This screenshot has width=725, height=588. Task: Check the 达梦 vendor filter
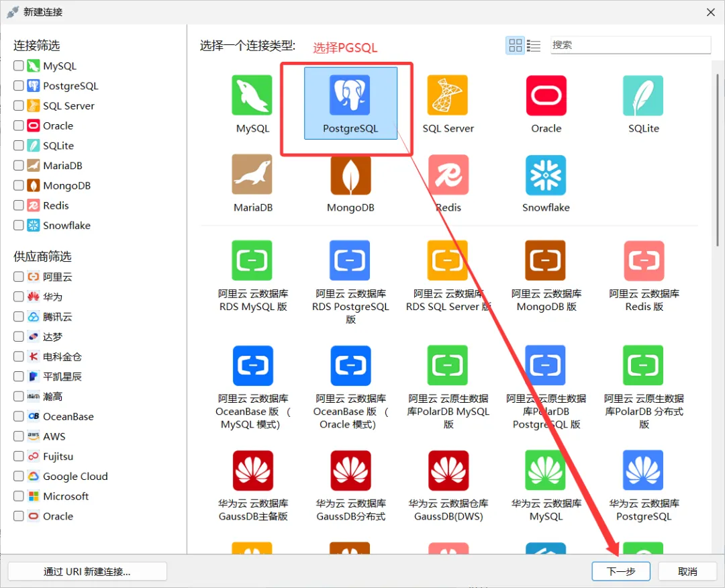coord(19,336)
